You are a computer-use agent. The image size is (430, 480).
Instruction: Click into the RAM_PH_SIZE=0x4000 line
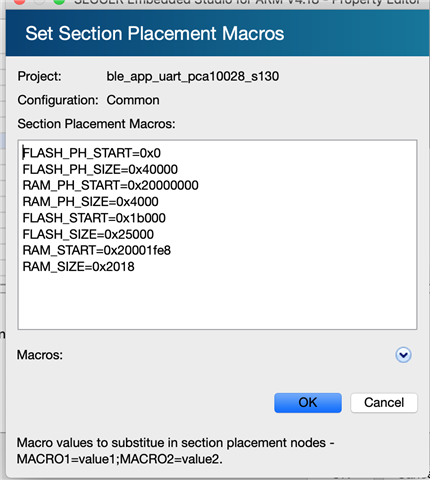pyautogui.click(x=90, y=202)
